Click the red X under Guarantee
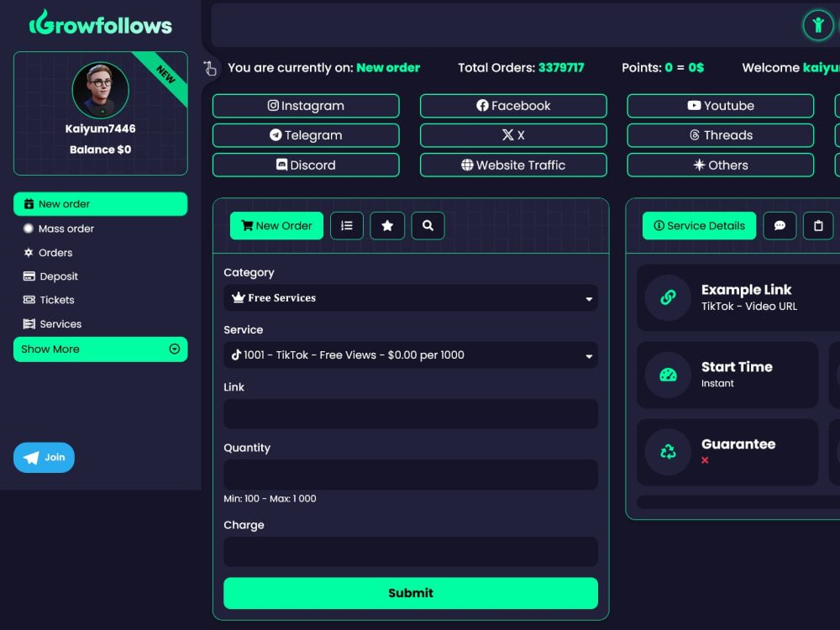This screenshot has width=840, height=630. tap(705, 460)
